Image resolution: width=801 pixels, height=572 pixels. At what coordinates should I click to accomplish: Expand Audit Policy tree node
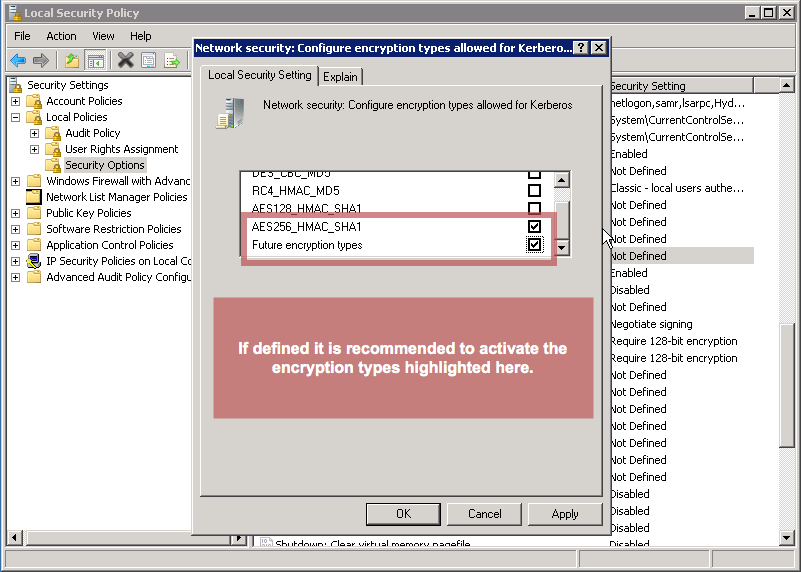(34, 133)
